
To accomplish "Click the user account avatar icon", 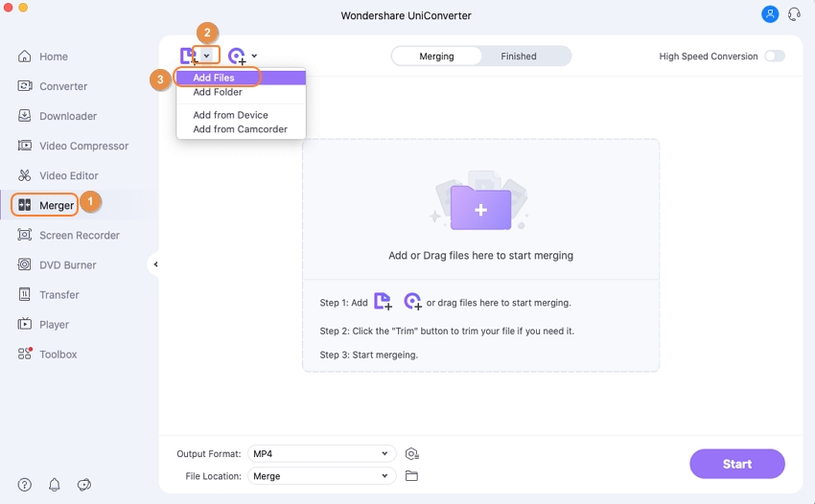I will coord(770,14).
